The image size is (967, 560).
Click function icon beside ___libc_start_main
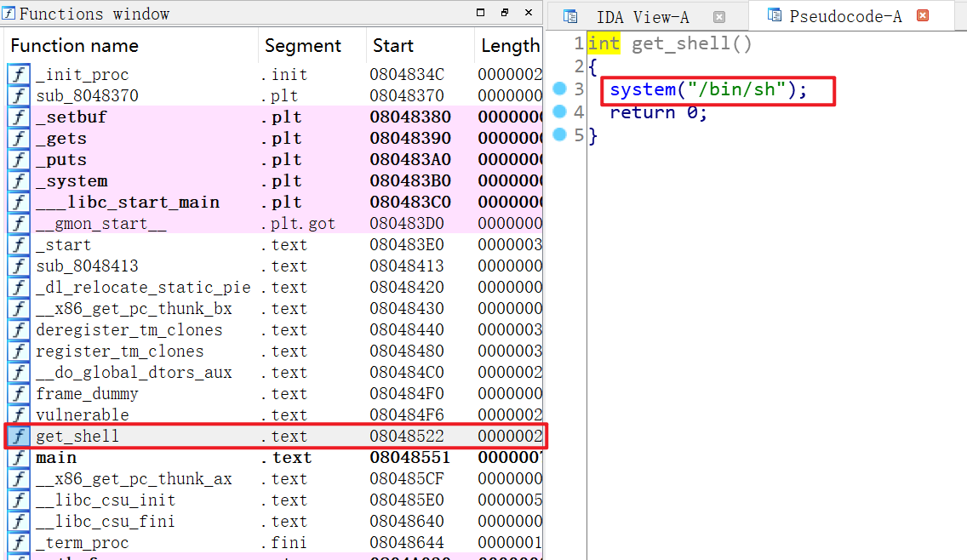tap(19, 203)
